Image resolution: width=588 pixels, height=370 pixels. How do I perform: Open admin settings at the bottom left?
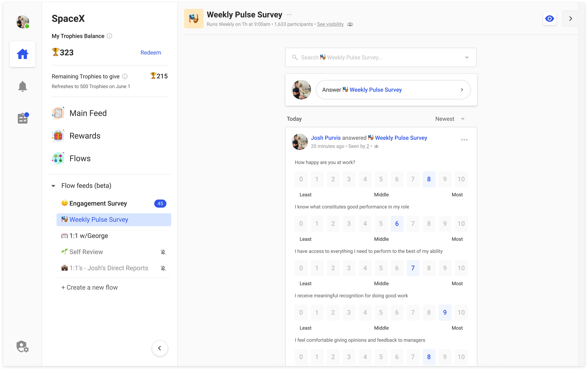22,347
